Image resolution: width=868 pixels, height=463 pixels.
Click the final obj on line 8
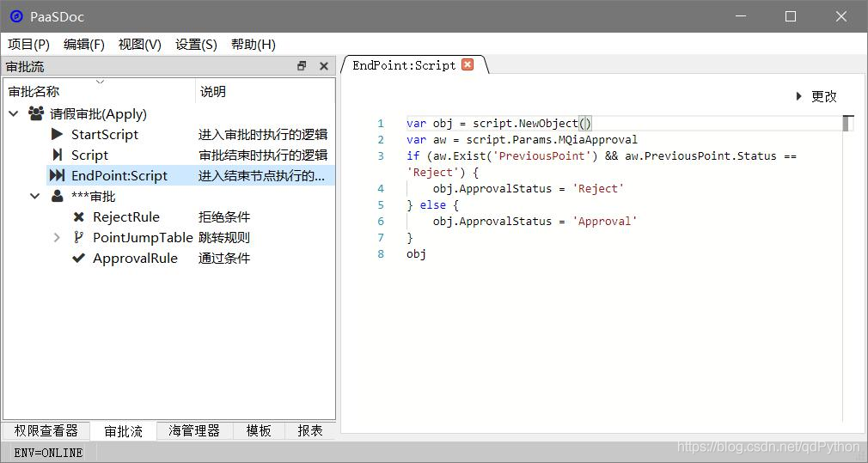point(416,254)
